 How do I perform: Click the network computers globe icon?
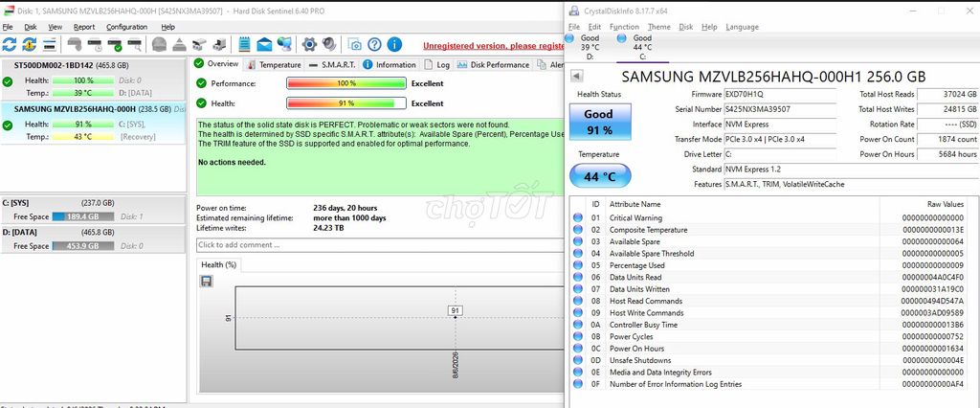[284, 44]
